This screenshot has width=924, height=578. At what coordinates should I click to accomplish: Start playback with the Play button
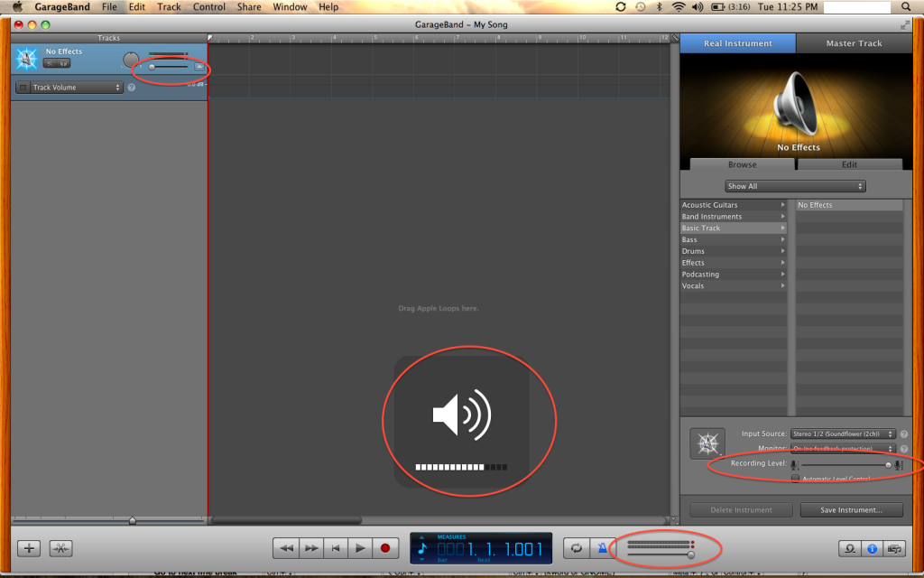point(360,548)
